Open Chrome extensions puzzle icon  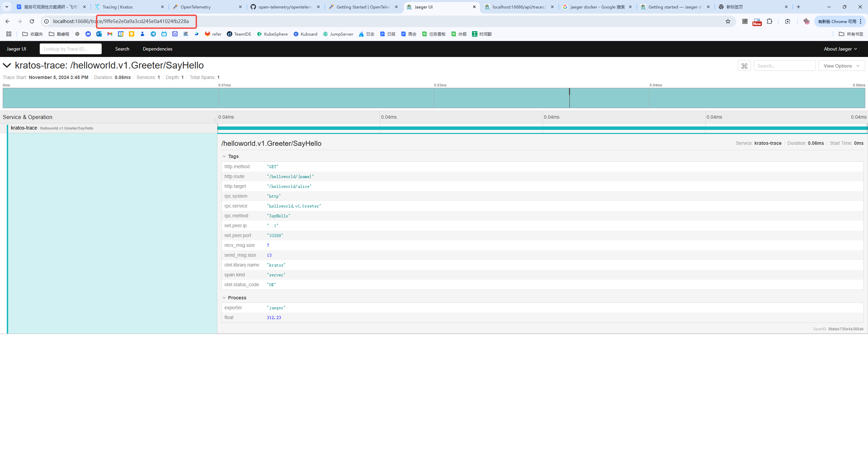click(770, 21)
